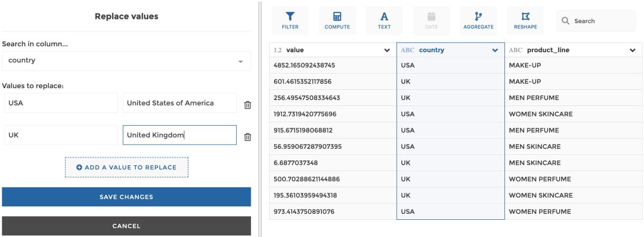
Task: Delete the UK replacement row
Action: click(247, 137)
